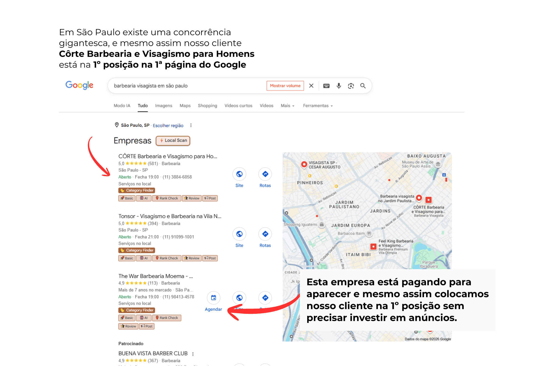This screenshot has height=392, width=555.
Task: Click phone number (11) 3884-6858
Action: [177, 177]
